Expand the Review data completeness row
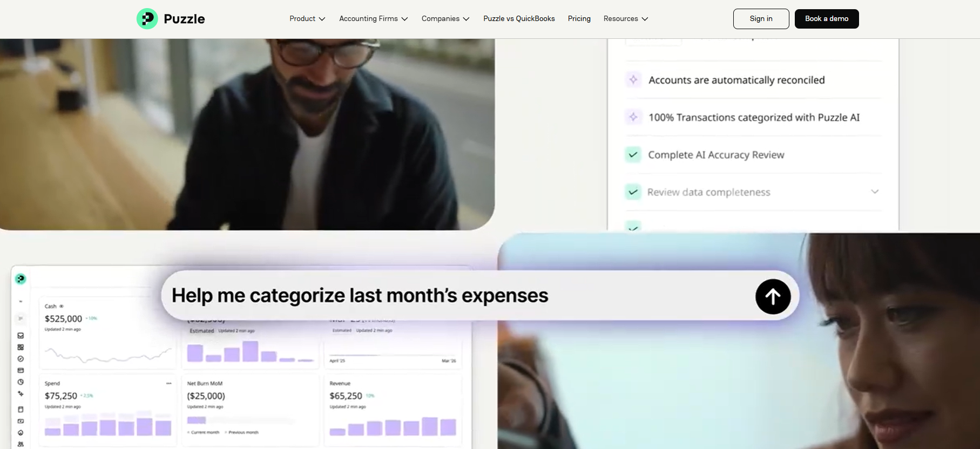 875,192
